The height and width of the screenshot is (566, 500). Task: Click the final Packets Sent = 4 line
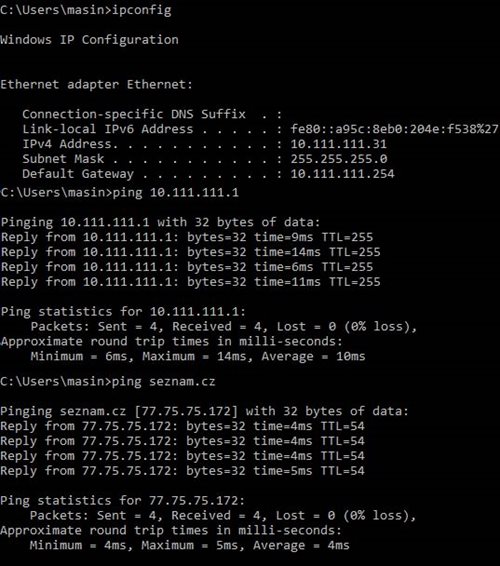pos(223,515)
